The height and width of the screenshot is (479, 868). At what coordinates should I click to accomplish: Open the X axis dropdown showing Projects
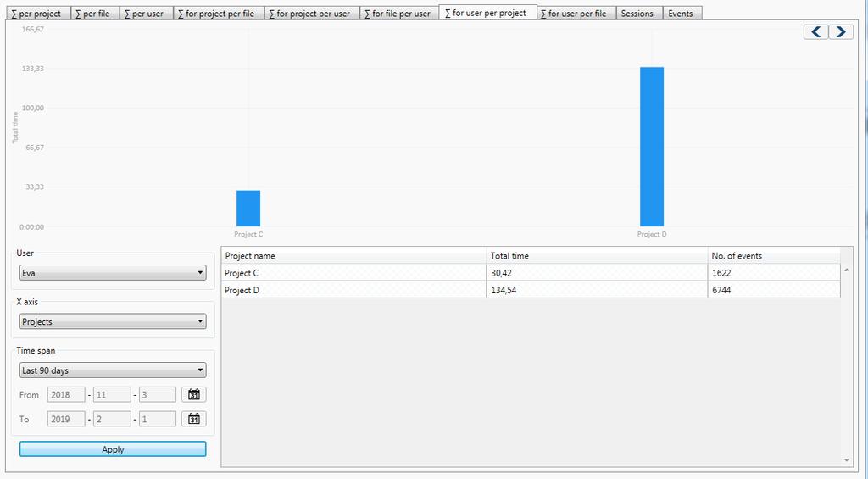113,321
